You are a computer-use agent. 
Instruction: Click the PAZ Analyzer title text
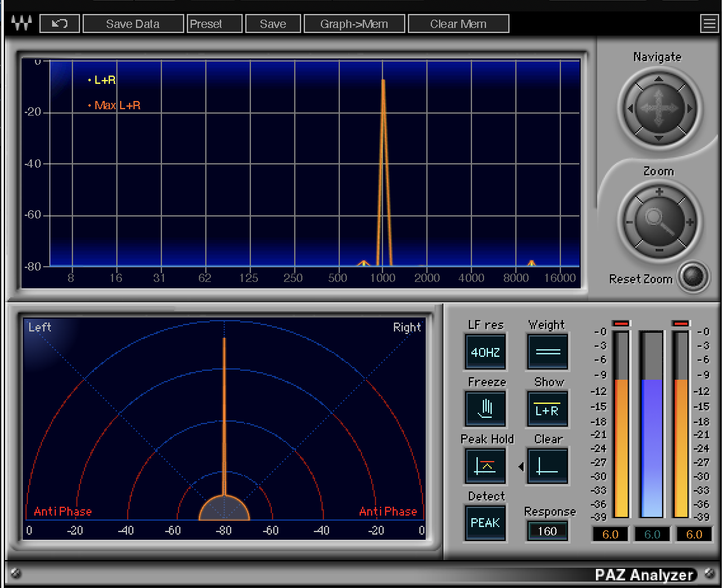[644, 575]
